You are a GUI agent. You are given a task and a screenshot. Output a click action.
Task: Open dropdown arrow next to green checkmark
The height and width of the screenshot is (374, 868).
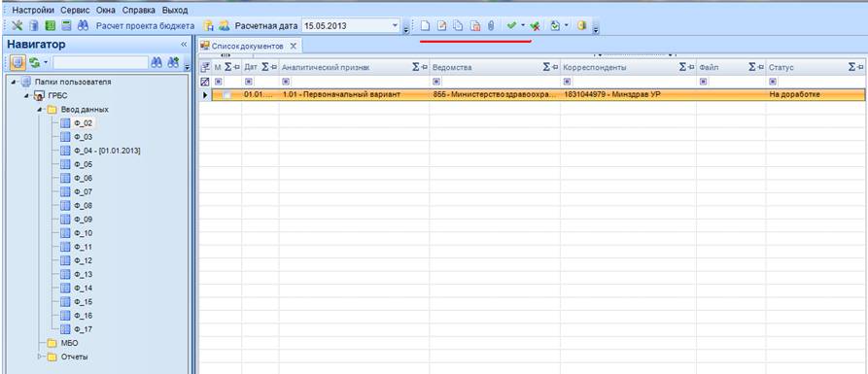(x=522, y=25)
